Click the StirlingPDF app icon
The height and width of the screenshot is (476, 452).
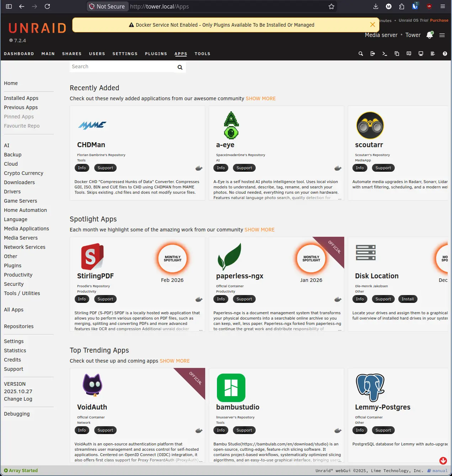click(92, 256)
